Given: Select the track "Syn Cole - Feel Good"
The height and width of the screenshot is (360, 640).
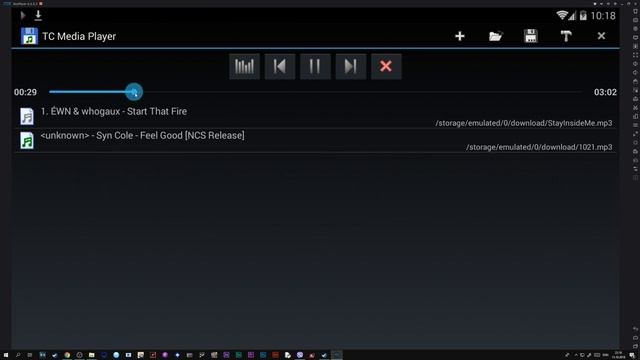Looking at the screenshot, I should tap(315, 141).
